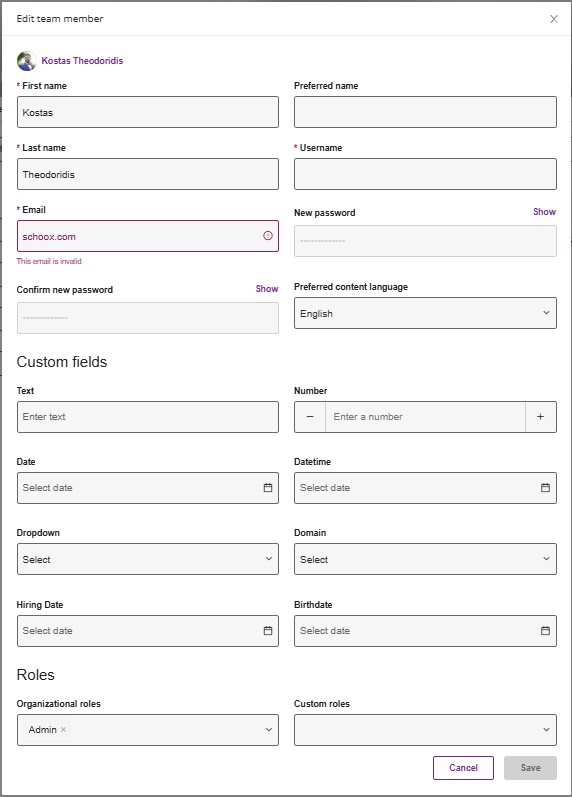Decrease the Number field with minus
Screen dimensions: 572x797
(310, 417)
